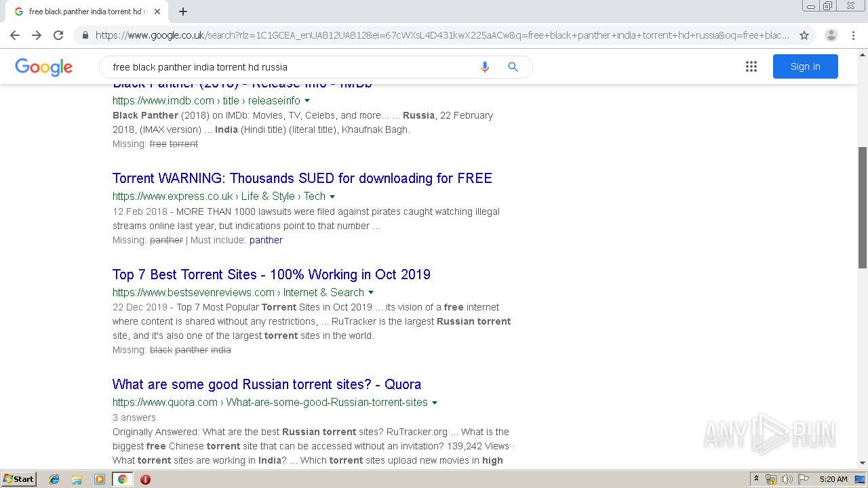Click the browser address bar URL
This screenshot has height=488, width=868.
pos(442,35)
